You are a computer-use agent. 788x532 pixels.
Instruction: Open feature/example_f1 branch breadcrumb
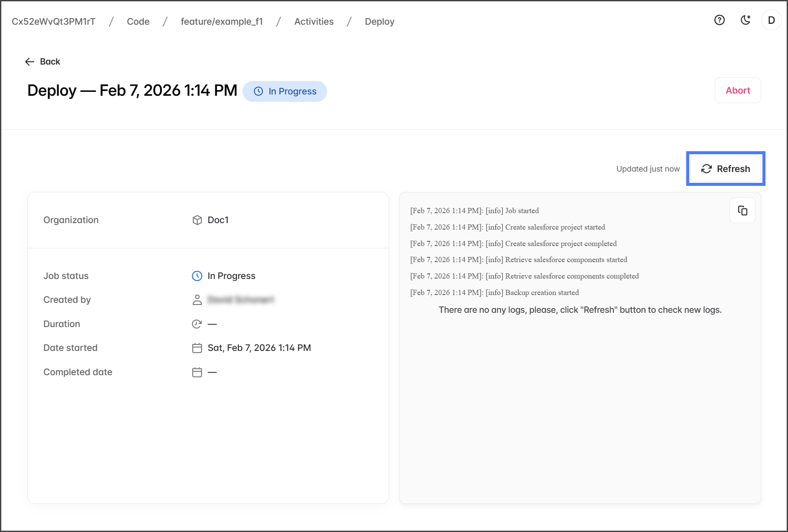[x=222, y=22]
